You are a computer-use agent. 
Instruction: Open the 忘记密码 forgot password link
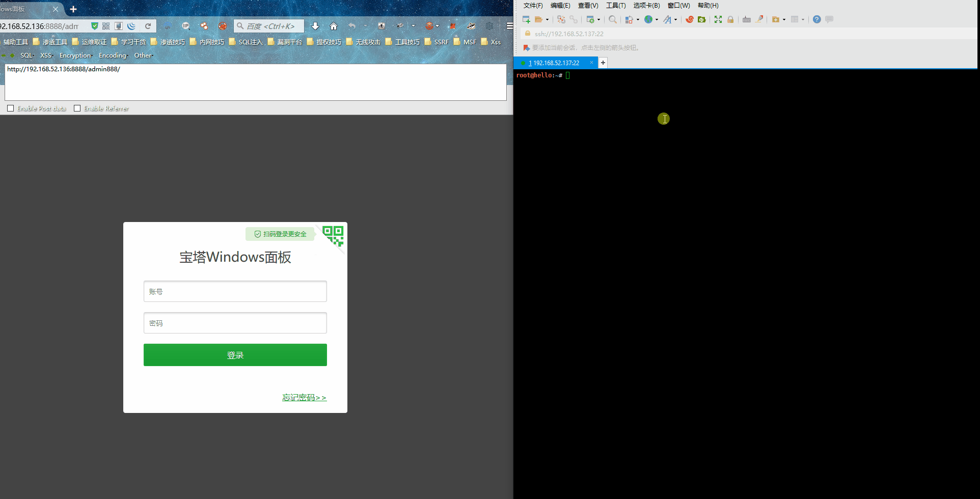point(305,398)
